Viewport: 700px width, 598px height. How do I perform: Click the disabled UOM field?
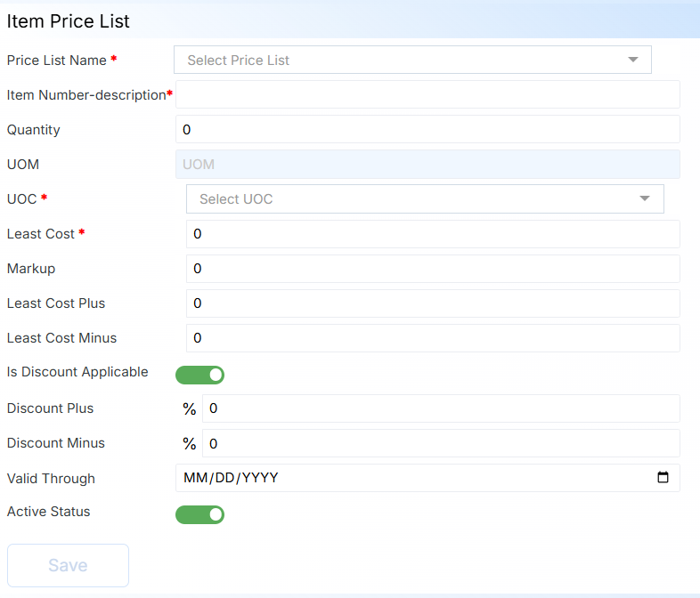tap(427, 164)
